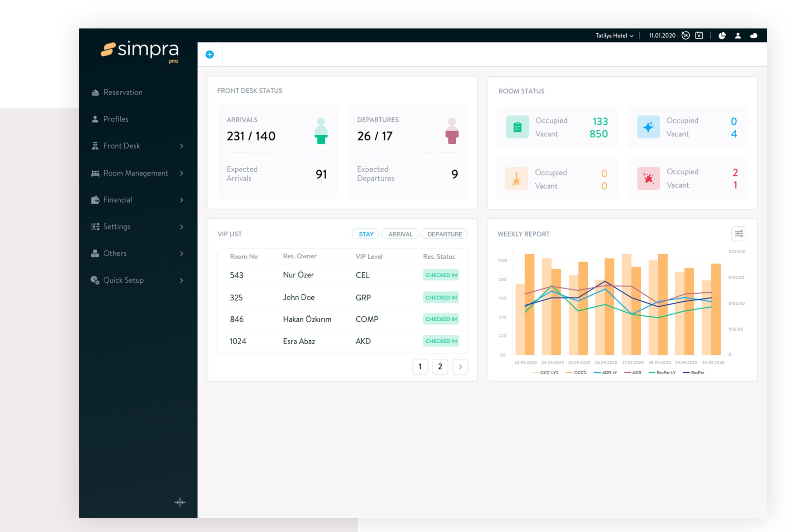Image resolution: width=798 pixels, height=532 pixels.
Task: Open Weekly Report filter settings icon
Action: tap(738, 234)
